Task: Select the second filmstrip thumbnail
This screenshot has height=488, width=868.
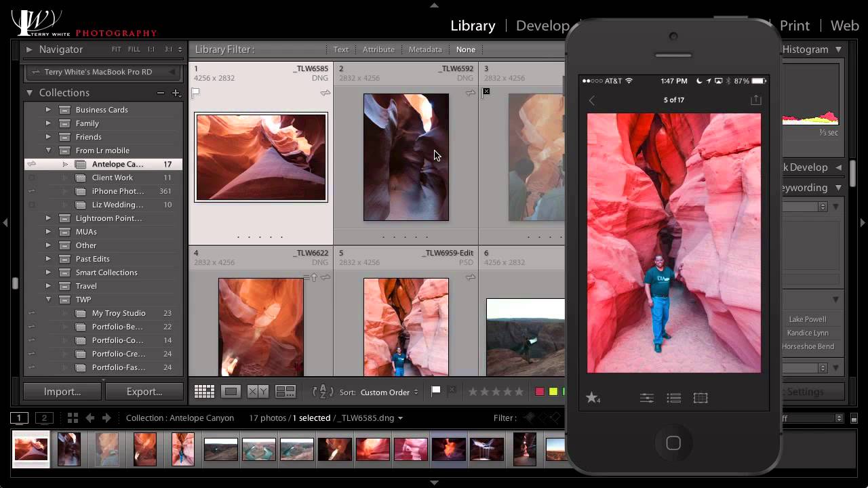Action: tap(68, 449)
